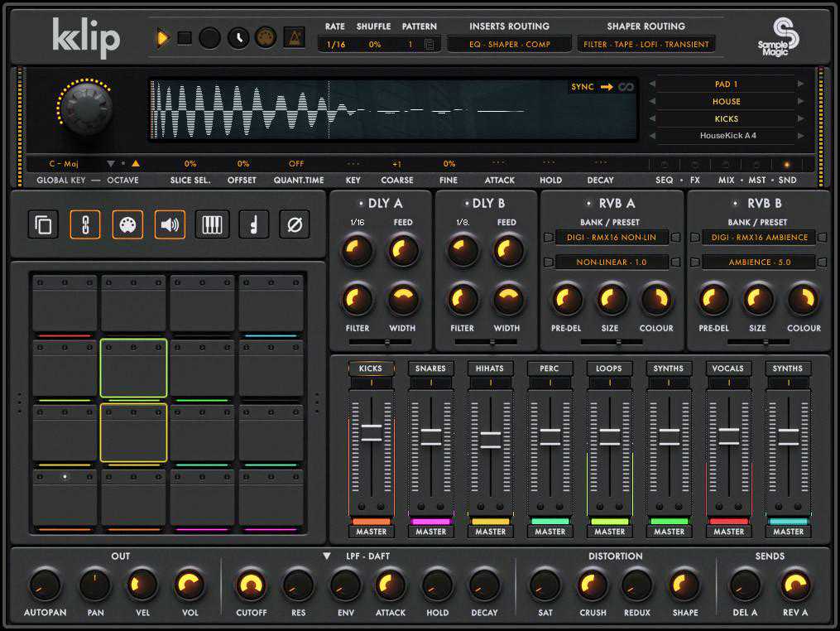Click the phase invert (Ø) icon

point(294,224)
